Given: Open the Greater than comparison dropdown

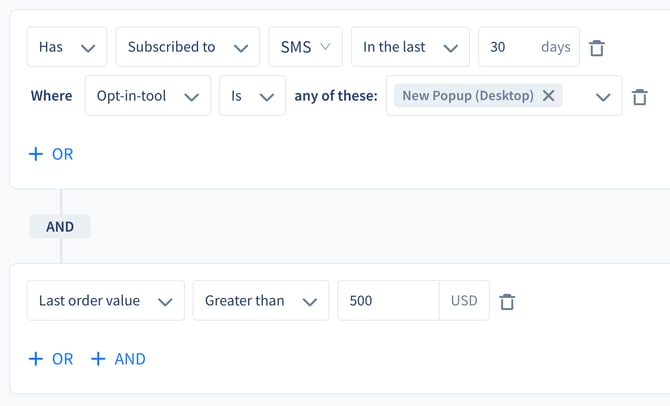Looking at the screenshot, I should point(261,300).
